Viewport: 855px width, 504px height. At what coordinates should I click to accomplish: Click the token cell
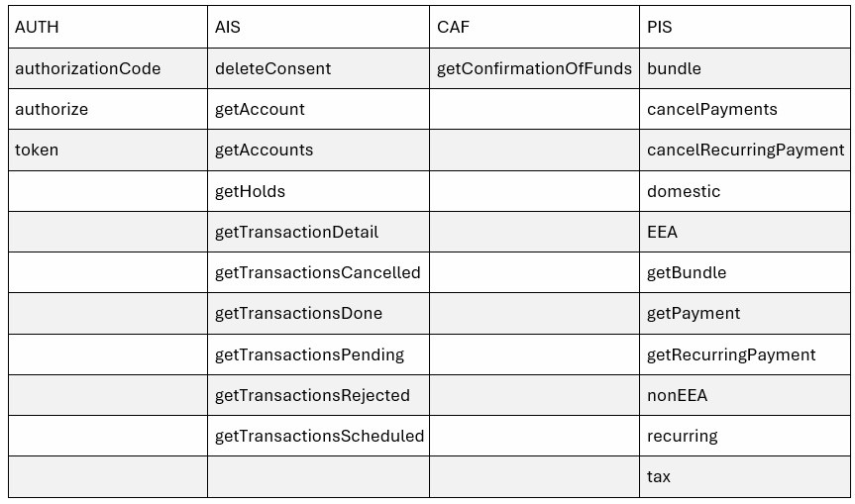pos(108,150)
